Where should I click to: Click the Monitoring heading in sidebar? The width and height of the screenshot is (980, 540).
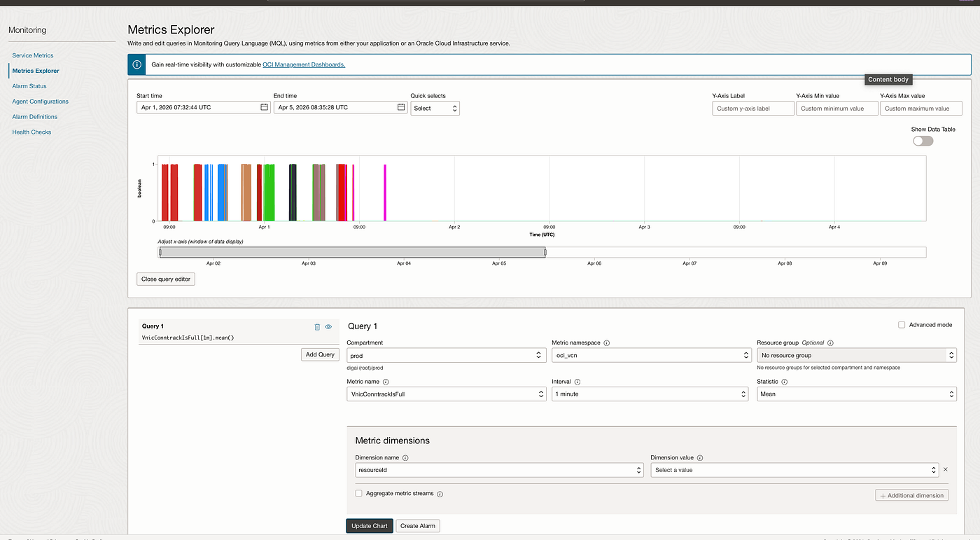click(27, 30)
